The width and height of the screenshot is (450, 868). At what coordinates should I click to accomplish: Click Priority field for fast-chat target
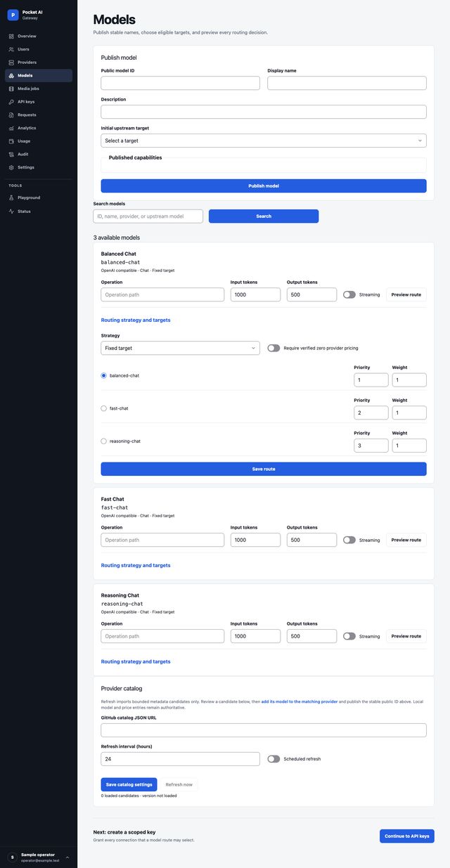(x=371, y=413)
